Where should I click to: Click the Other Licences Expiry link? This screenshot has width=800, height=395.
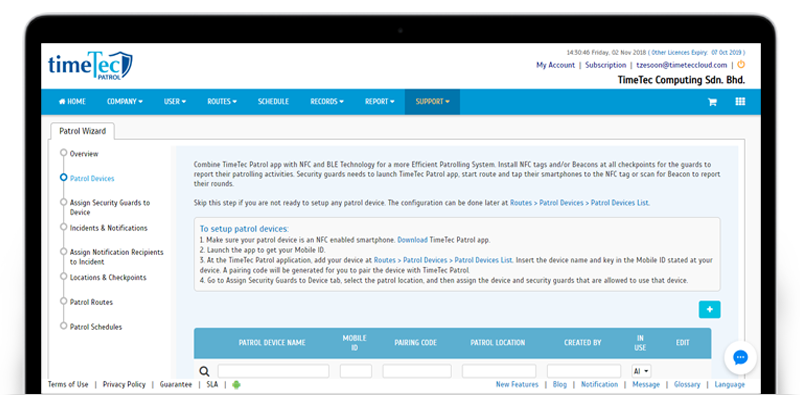697,53
